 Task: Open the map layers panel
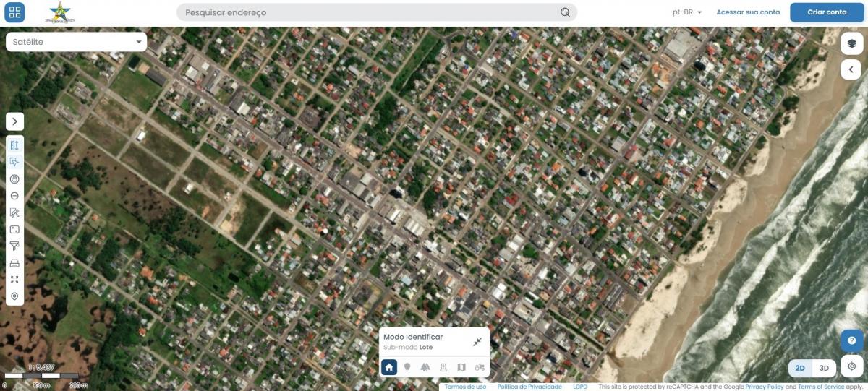(x=851, y=44)
